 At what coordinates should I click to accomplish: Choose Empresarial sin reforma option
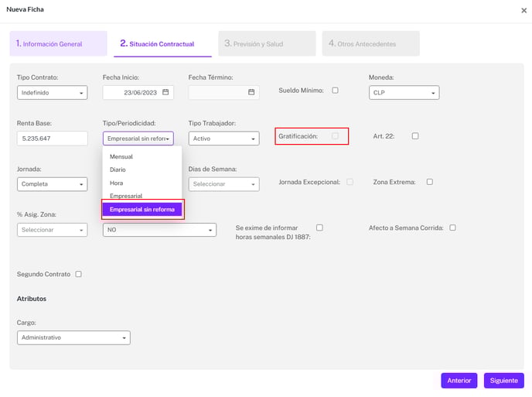coord(142,210)
